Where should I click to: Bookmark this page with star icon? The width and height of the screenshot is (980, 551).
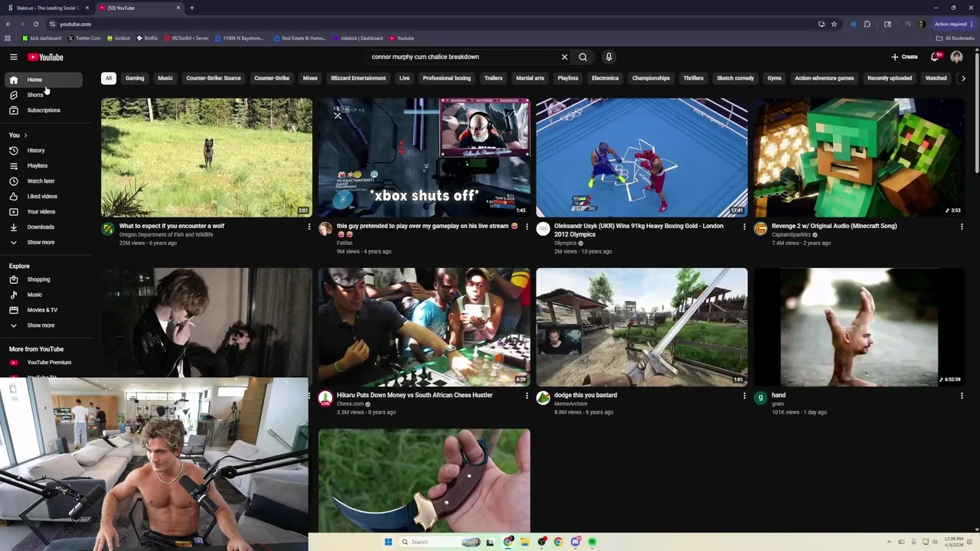(834, 24)
